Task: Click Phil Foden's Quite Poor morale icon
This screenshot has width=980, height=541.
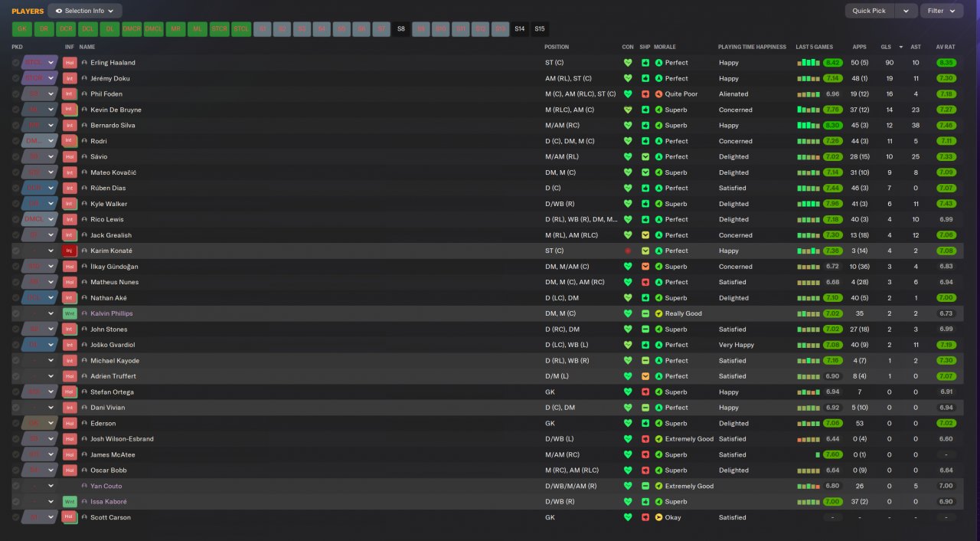Action: click(658, 94)
